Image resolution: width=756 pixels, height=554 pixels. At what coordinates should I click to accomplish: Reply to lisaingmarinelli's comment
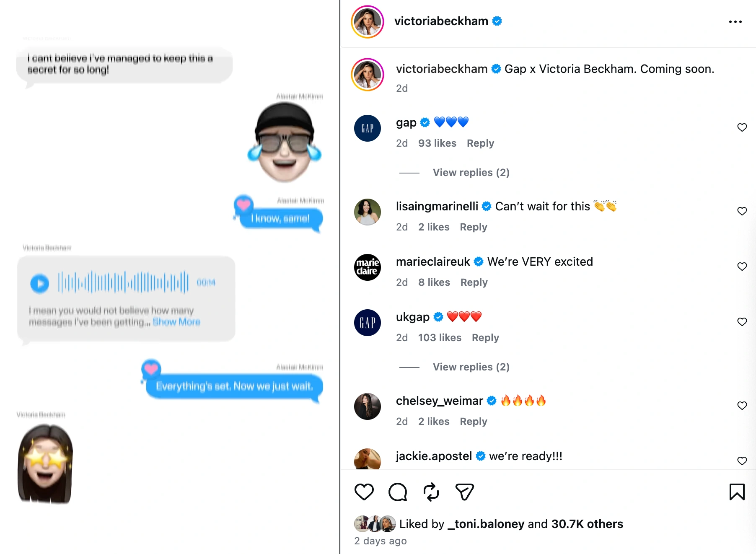(474, 227)
